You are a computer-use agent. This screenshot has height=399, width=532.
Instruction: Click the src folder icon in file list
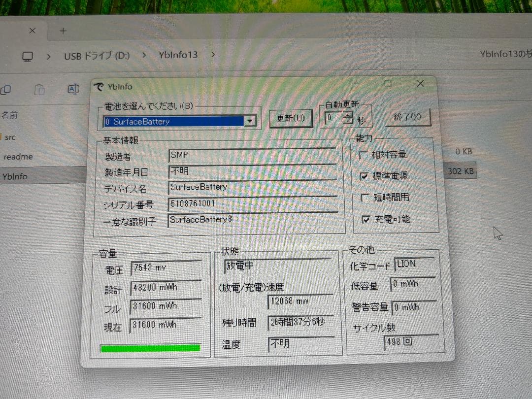pyautogui.click(x=0, y=137)
